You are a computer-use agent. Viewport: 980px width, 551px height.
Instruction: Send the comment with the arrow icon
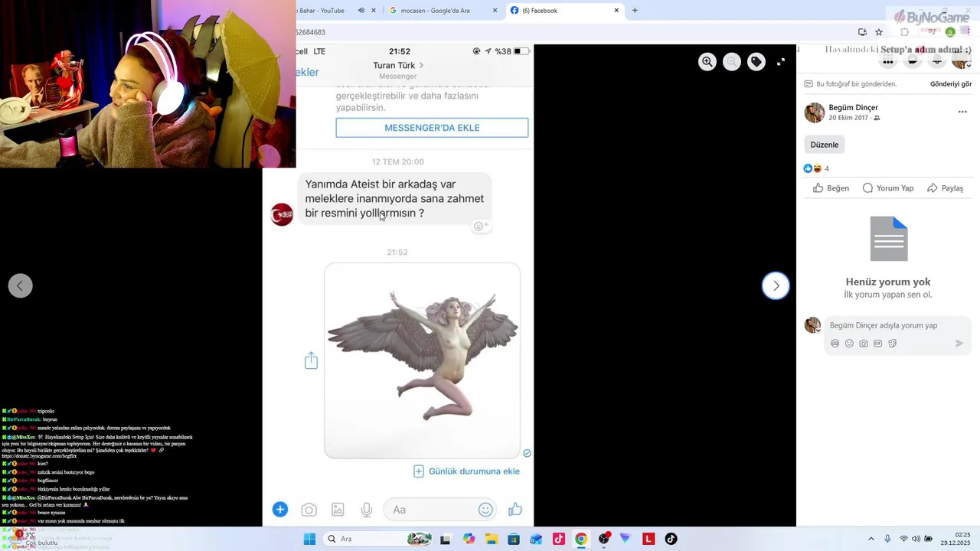959,344
